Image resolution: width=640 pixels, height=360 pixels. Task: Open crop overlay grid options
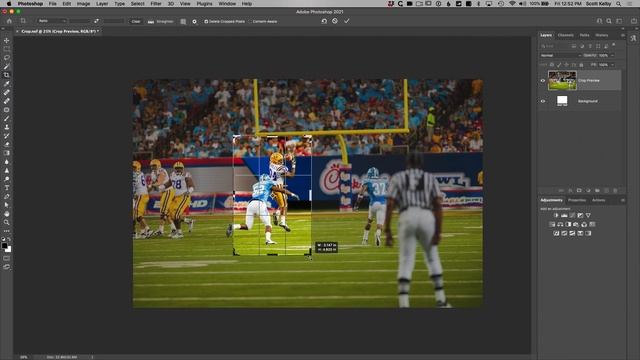click(183, 21)
